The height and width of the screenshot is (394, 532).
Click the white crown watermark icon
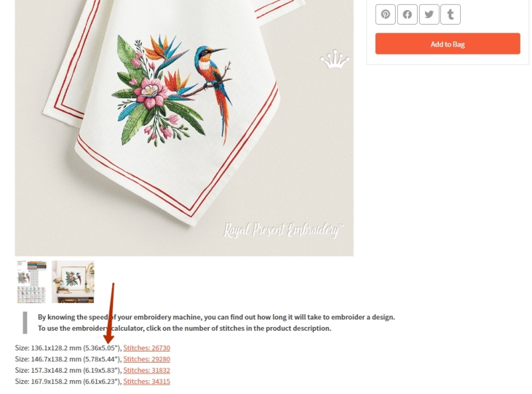click(334, 59)
